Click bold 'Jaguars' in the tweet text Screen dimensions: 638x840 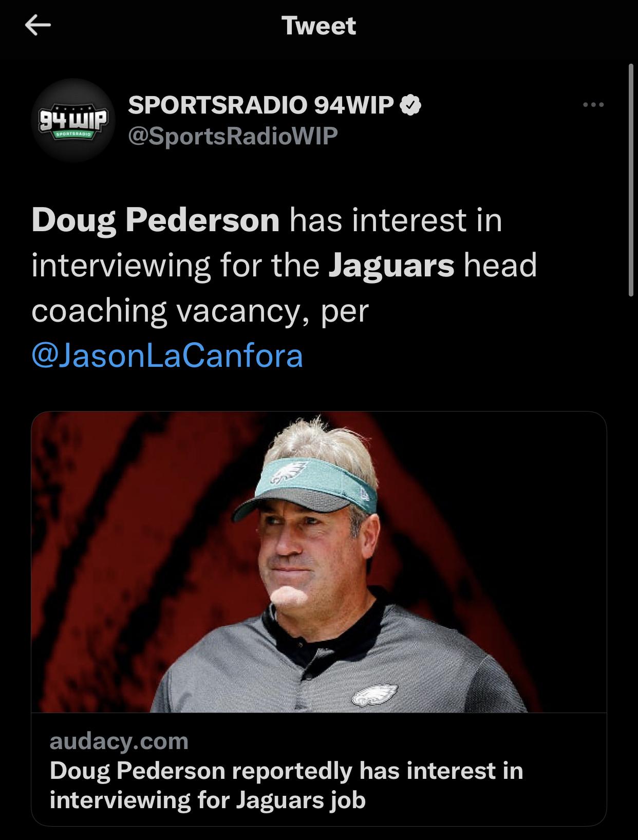pyautogui.click(x=391, y=266)
